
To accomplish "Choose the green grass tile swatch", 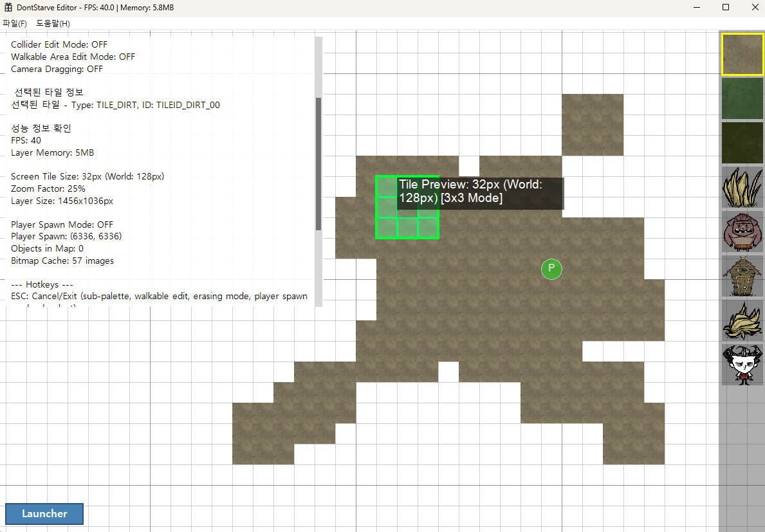I will (742, 98).
